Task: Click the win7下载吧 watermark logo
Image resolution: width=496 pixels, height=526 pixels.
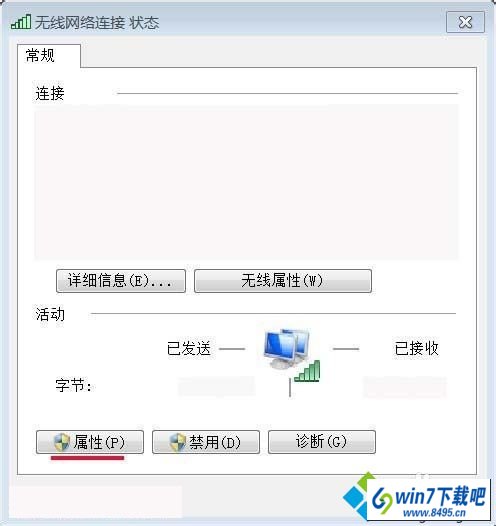Action: tap(416, 497)
